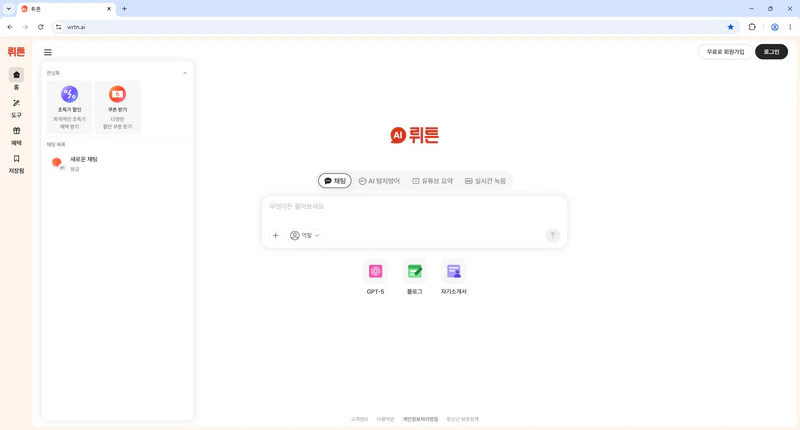Click the browser back arrow
This screenshot has width=800, height=430.
(x=10, y=27)
